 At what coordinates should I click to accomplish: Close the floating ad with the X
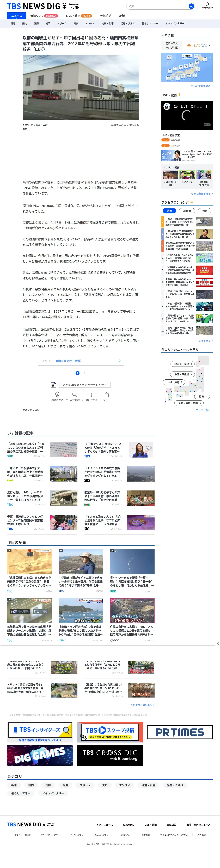click(x=218, y=643)
